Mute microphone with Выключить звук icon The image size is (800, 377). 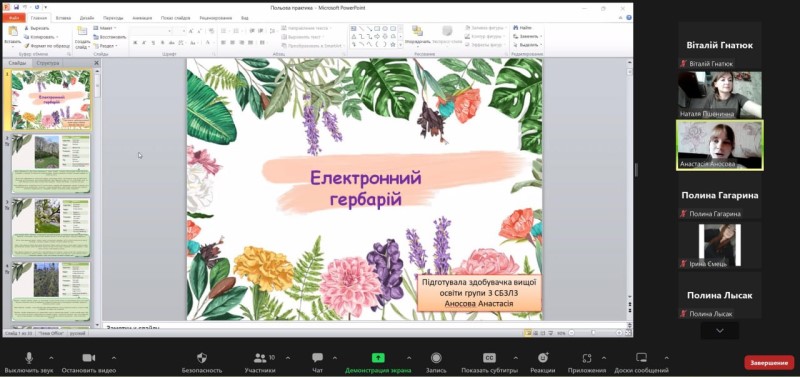[x=29, y=358]
